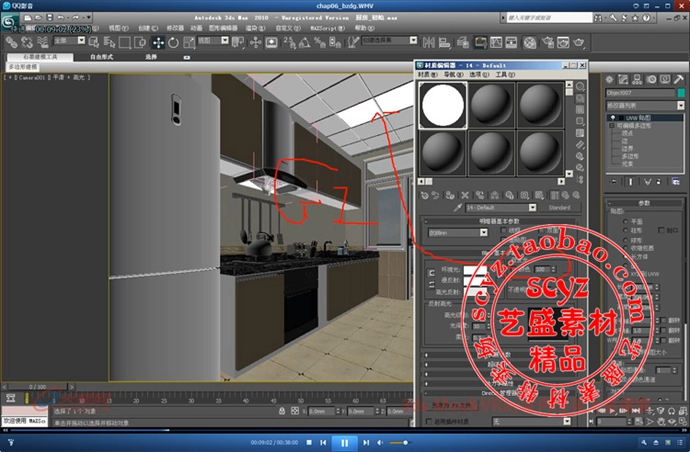
Task: Select 顶点 sub-object level in stack
Action: tap(627, 133)
